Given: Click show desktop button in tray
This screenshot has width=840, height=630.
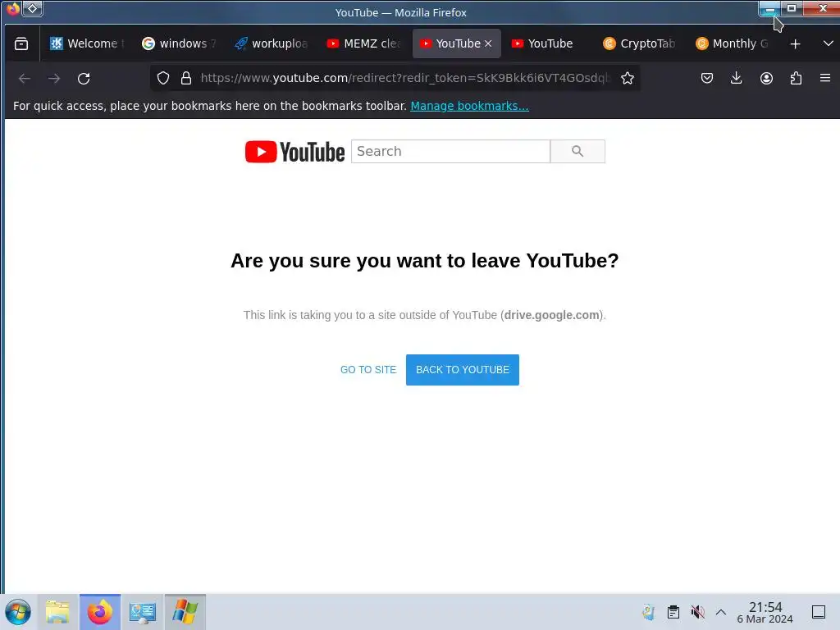Looking at the screenshot, I should click(x=819, y=612).
